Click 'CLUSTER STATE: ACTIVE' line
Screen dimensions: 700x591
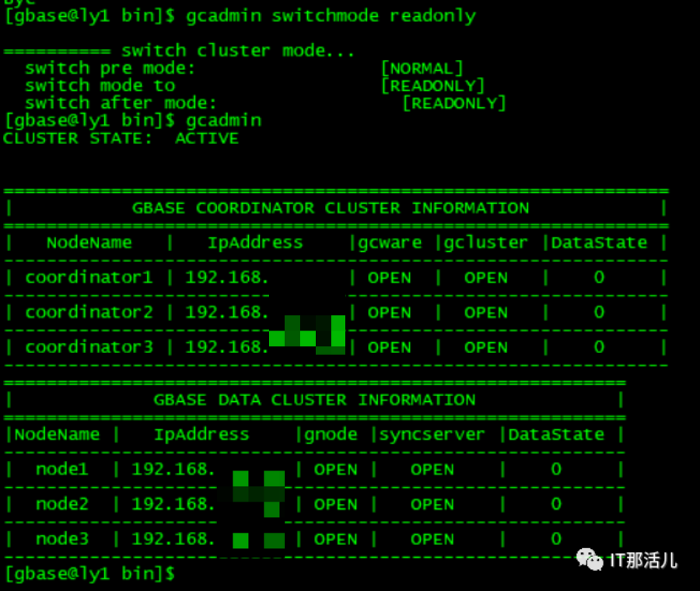[121, 138]
